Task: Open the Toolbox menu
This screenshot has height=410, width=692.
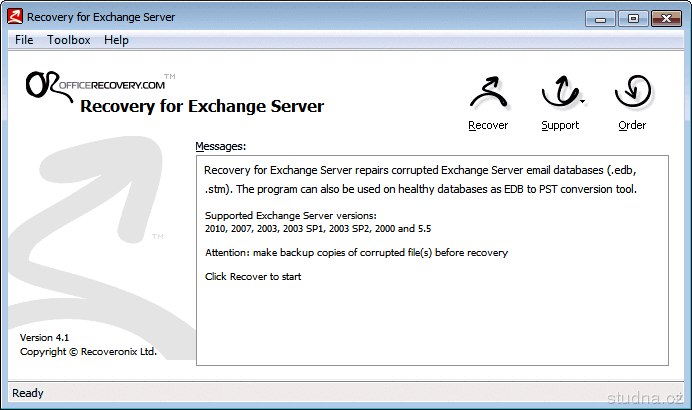Action: (x=69, y=40)
